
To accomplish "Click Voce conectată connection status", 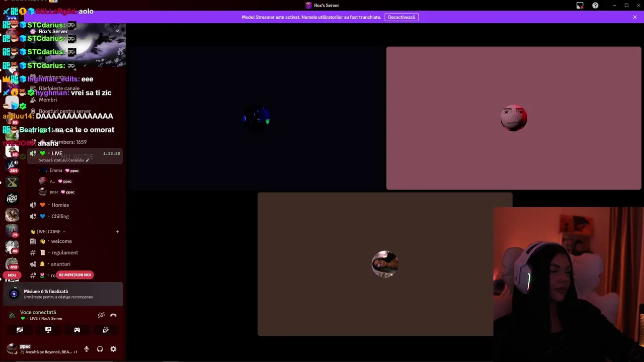I will coord(38,312).
